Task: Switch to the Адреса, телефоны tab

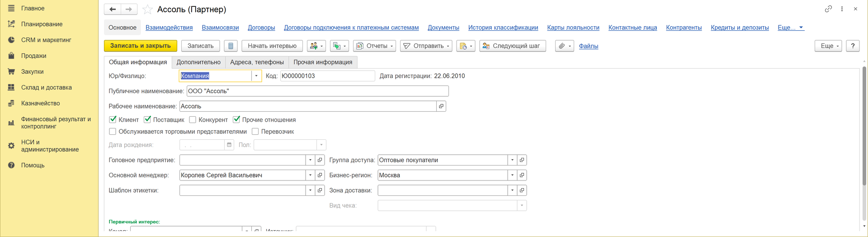Action: (x=257, y=62)
